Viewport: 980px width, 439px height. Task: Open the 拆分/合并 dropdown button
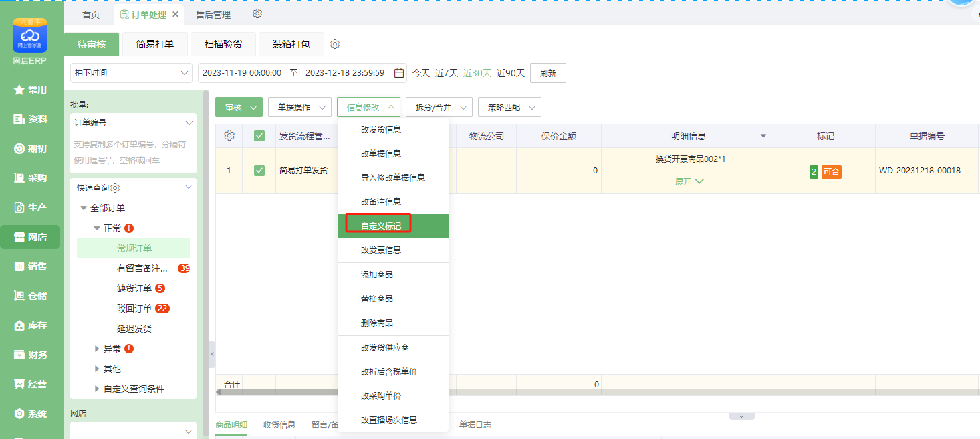pos(439,107)
